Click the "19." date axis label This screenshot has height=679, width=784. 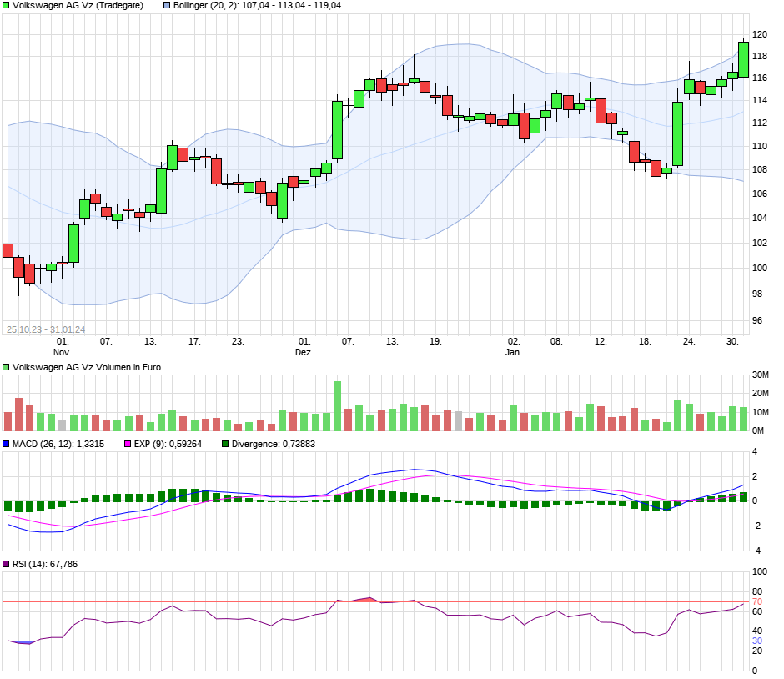click(x=435, y=341)
